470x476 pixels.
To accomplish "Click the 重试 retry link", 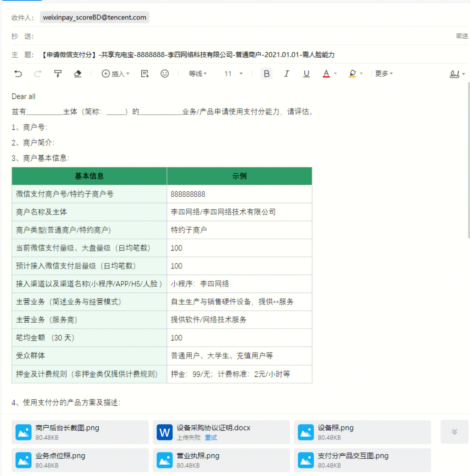I will click(x=211, y=438).
